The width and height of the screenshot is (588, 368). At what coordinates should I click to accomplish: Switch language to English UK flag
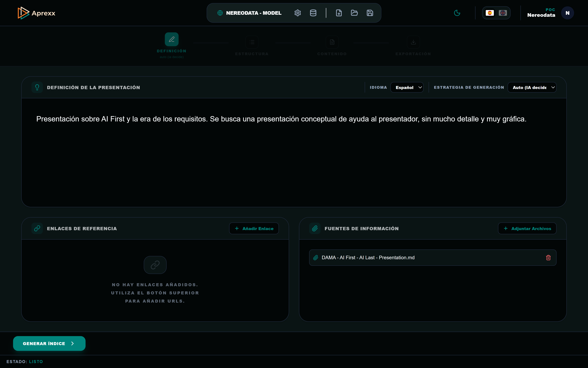[x=503, y=13]
